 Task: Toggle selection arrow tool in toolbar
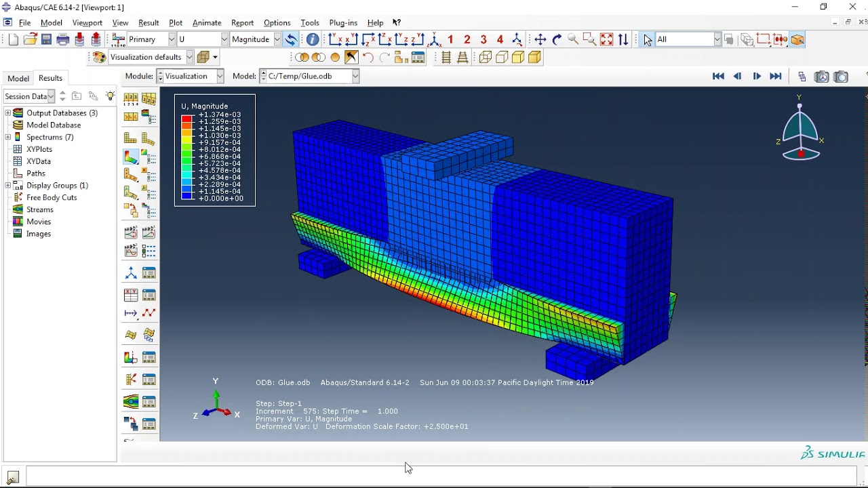coord(648,39)
